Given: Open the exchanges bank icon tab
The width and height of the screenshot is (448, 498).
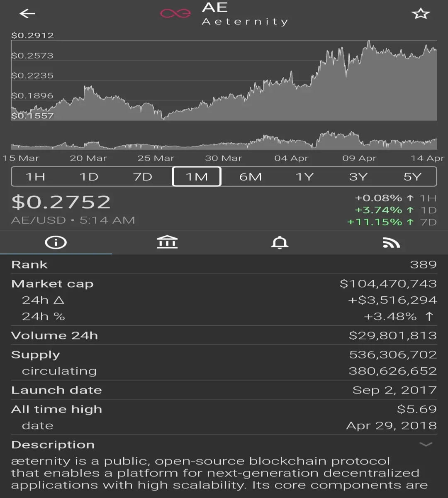Looking at the screenshot, I should (167, 242).
